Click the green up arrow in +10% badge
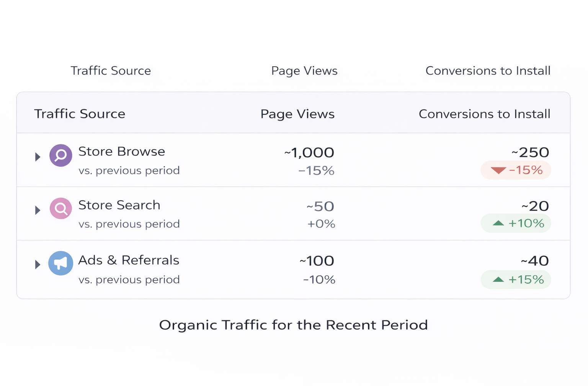This screenshot has height=392, width=588. [x=498, y=223]
